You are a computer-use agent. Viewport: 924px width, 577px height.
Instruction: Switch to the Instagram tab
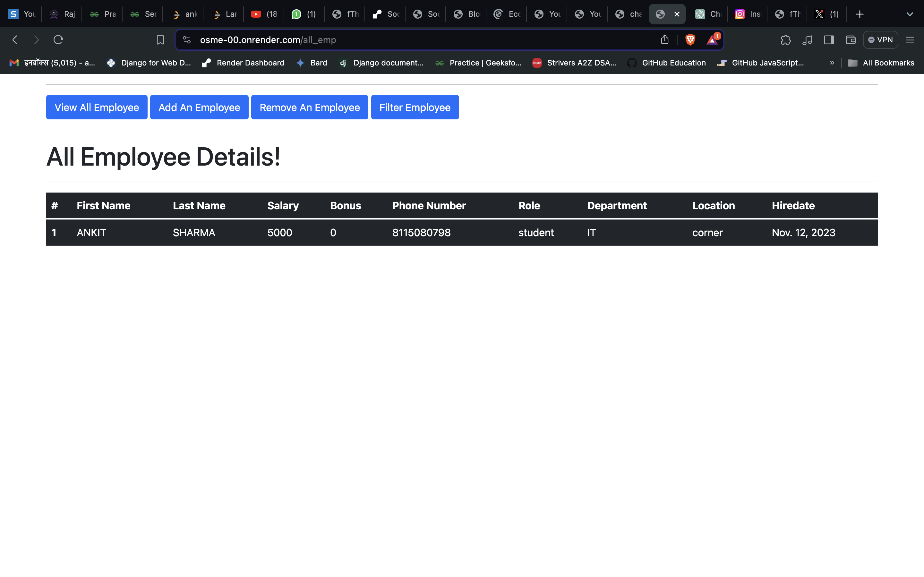click(x=747, y=14)
